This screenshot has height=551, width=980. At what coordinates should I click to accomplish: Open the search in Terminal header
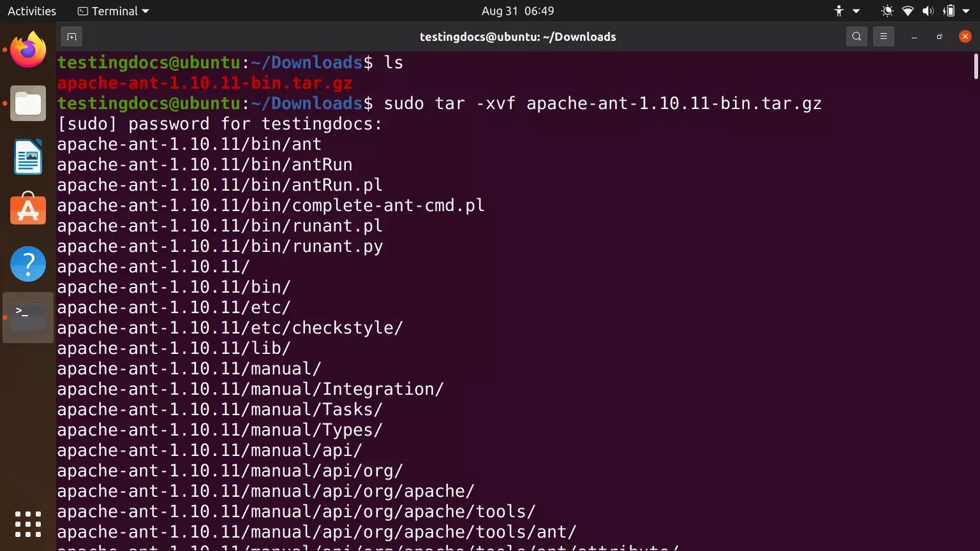[x=856, y=36]
